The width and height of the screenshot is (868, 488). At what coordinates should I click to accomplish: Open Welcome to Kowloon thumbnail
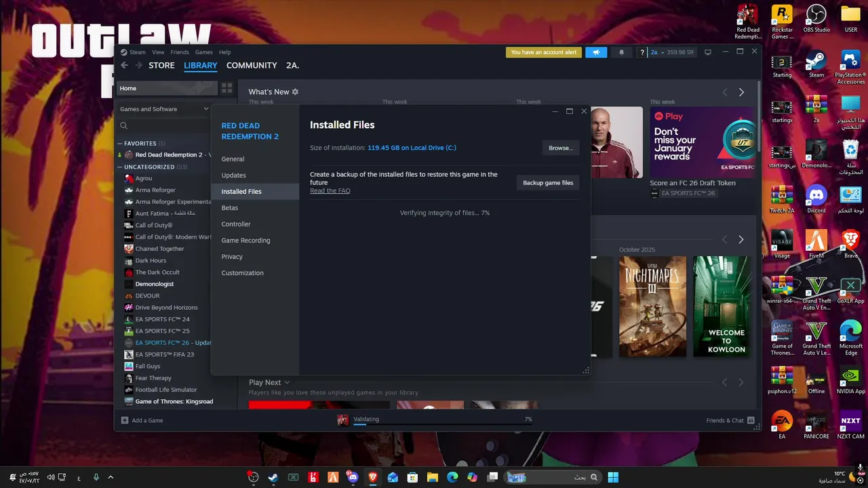click(722, 306)
